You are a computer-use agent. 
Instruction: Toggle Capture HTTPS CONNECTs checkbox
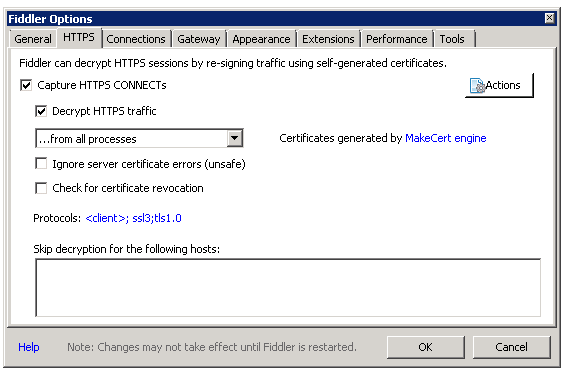26,85
